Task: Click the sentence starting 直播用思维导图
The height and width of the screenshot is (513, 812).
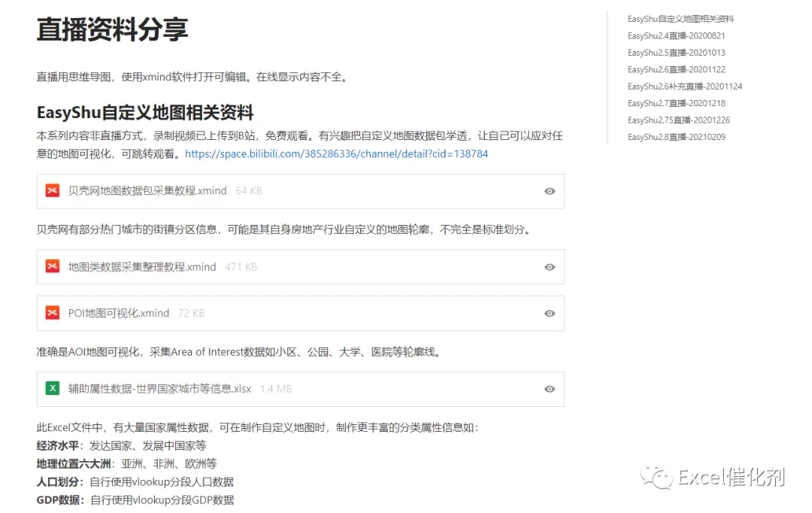Action: (194, 77)
